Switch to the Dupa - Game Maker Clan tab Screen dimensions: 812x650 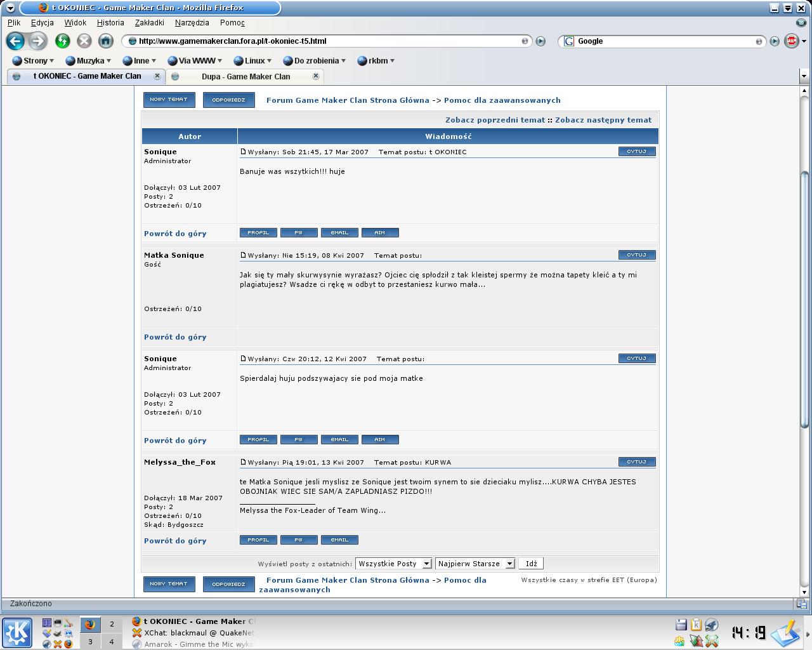click(246, 76)
